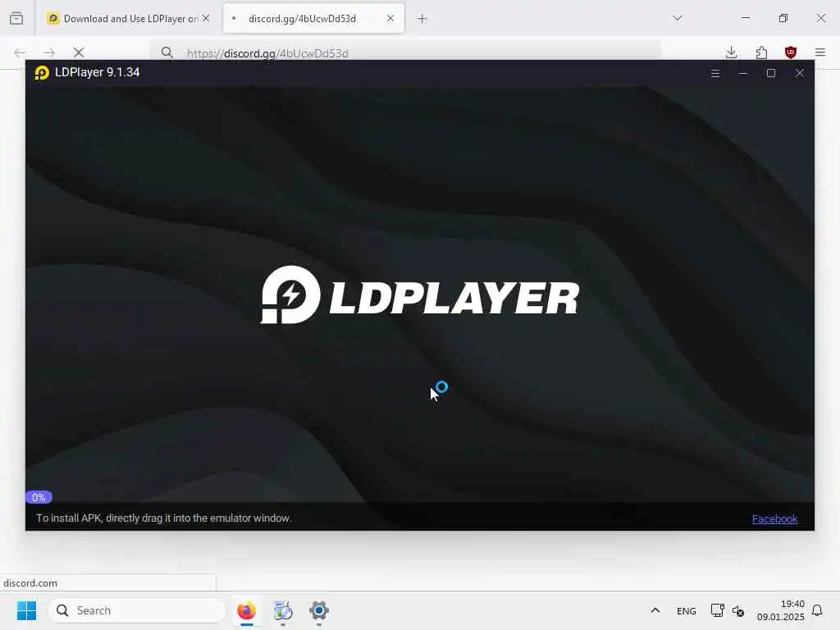
Task: Open the Facebook link in LDPlayer
Action: pyautogui.click(x=774, y=518)
